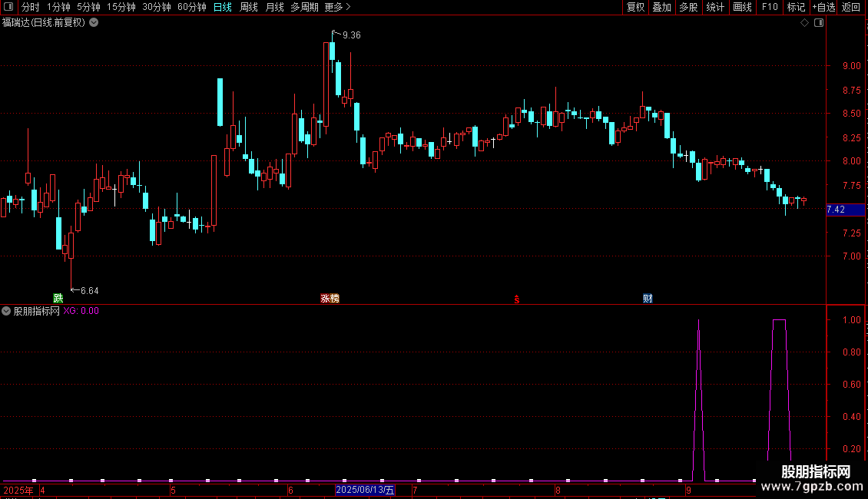Select the 30分钟 period
The image size is (868, 499).
(156, 7)
